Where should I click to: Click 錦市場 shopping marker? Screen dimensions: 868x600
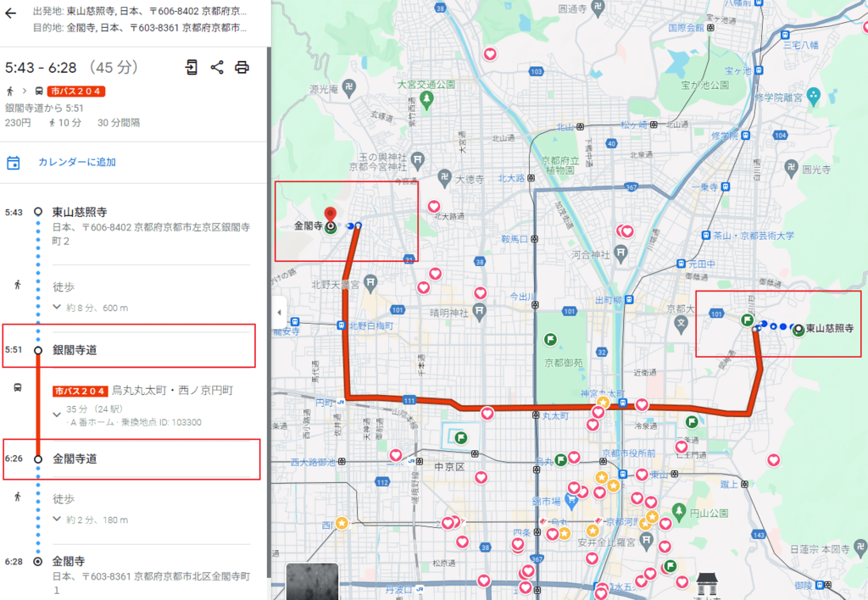pyautogui.click(x=570, y=502)
